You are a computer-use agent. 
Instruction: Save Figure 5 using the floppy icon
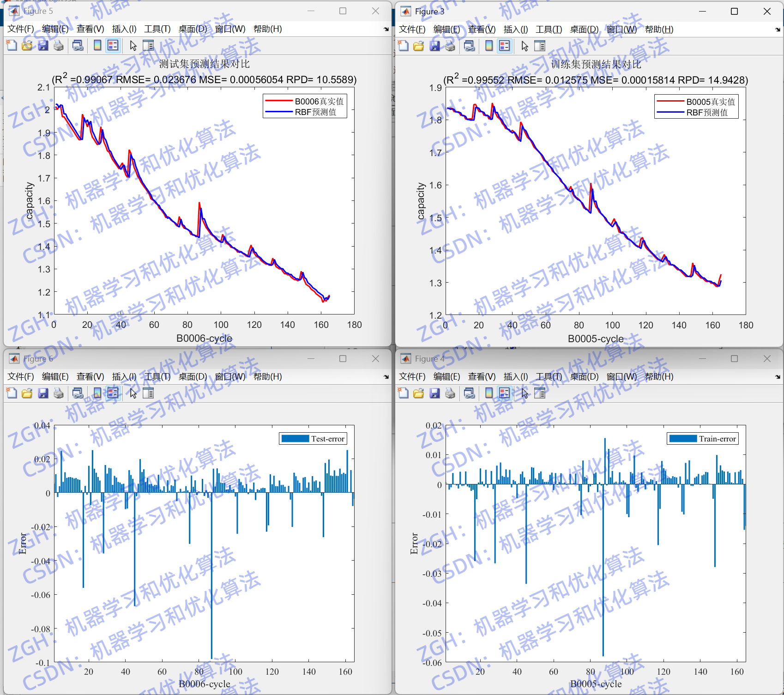coord(43,45)
